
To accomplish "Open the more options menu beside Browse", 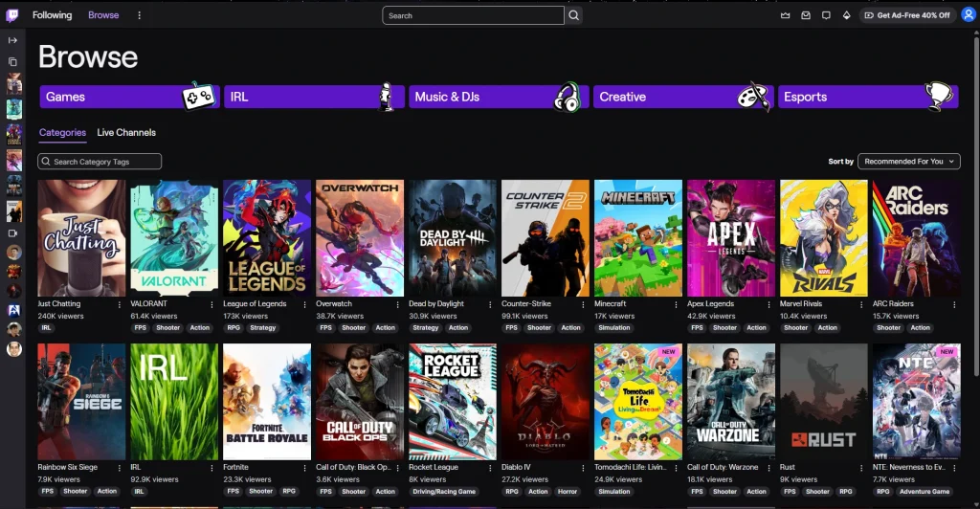I will pyautogui.click(x=140, y=15).
